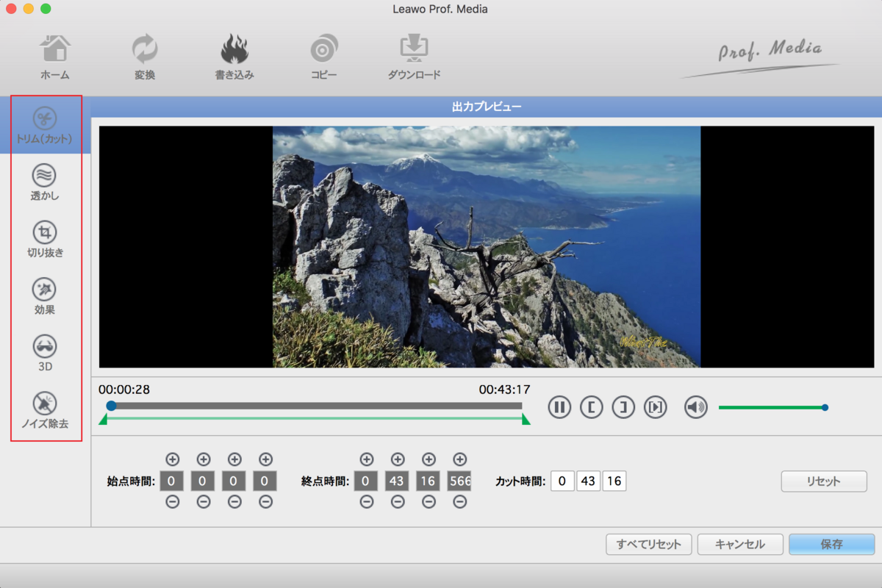Mute the audio with speaker icon

click(695, 407)
